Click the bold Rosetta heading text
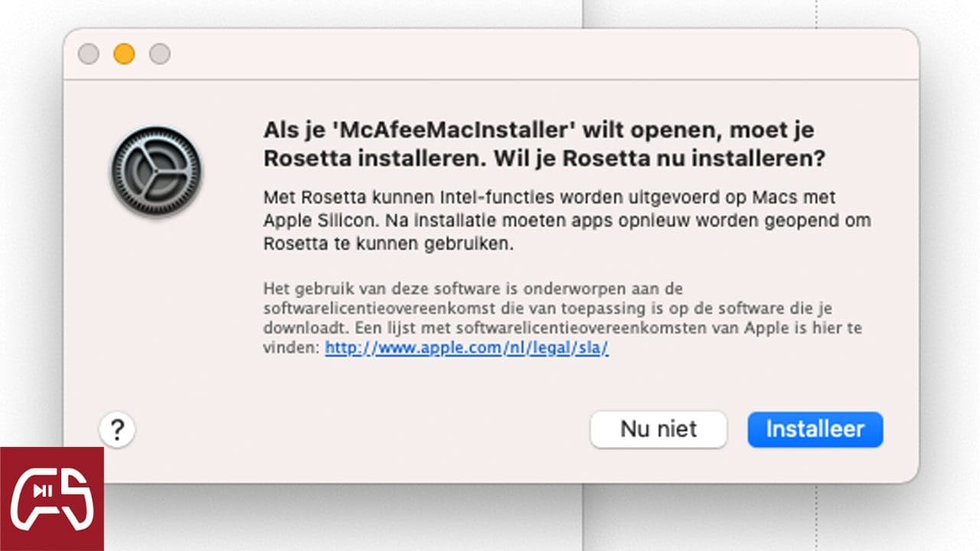Image resolution: width=980 pixels, height=551 pixels. 544,144
